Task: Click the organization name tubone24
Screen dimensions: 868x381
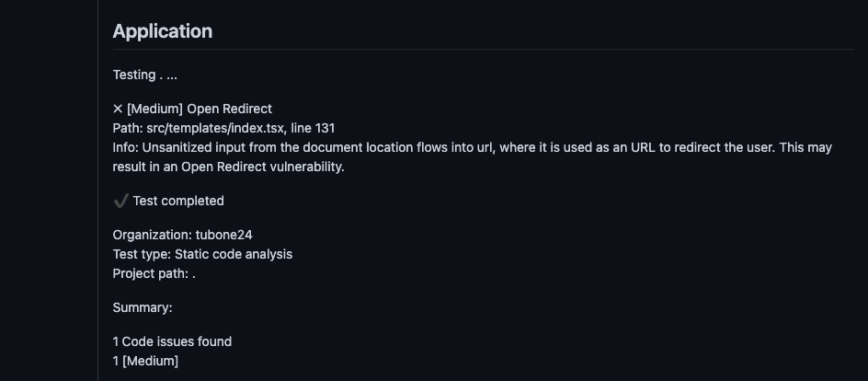Action: [223, 235]
